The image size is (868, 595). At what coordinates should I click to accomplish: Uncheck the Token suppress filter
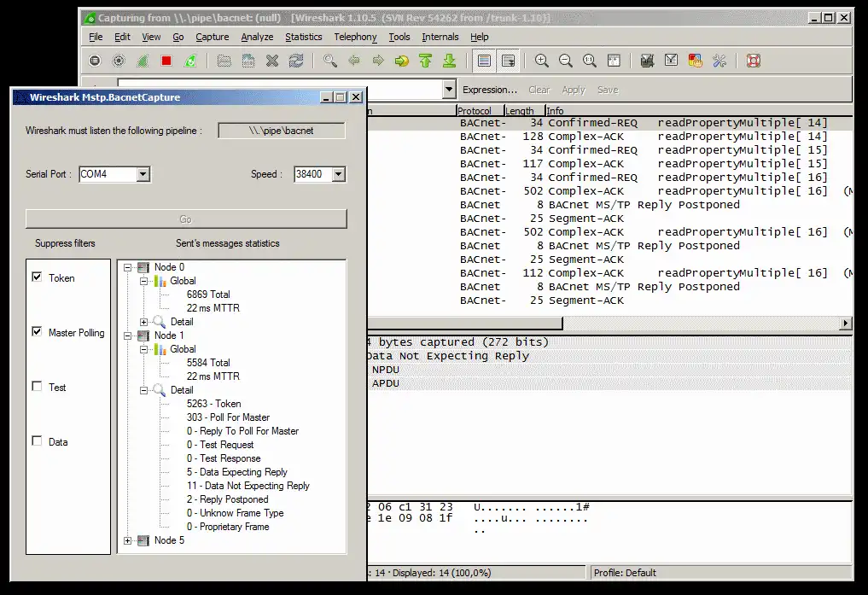(37, 277)
